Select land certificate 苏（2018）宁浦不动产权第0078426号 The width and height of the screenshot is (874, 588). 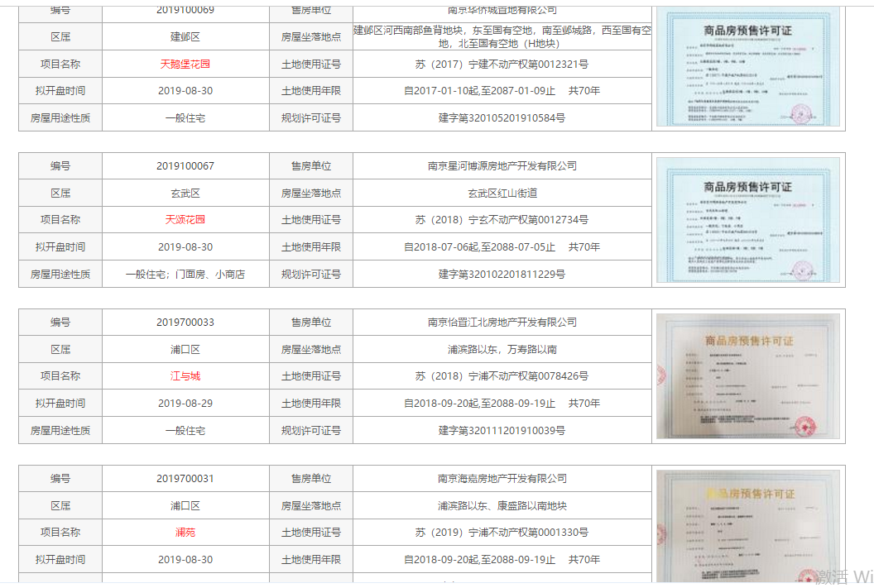coord(502,376)
